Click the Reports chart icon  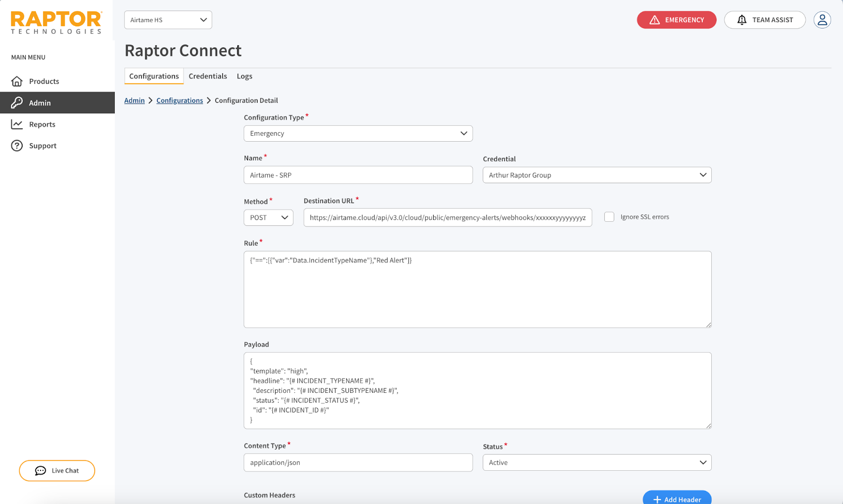(x=17, y=124)
